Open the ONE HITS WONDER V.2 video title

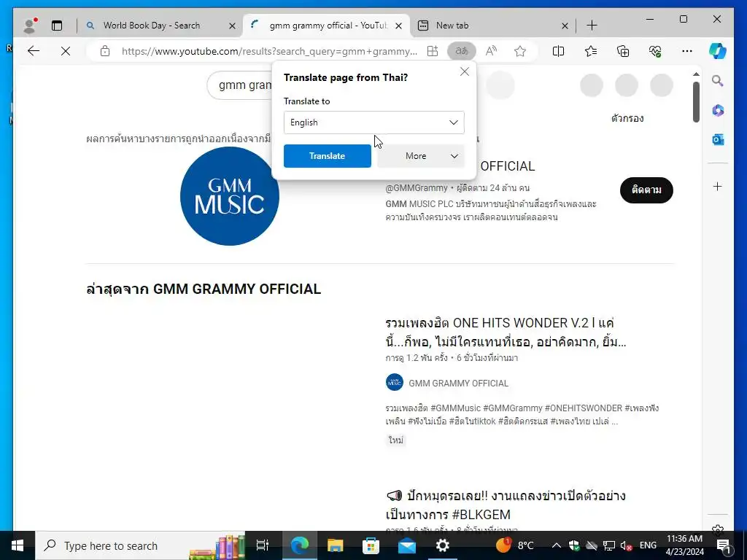(x=506, y=332)
